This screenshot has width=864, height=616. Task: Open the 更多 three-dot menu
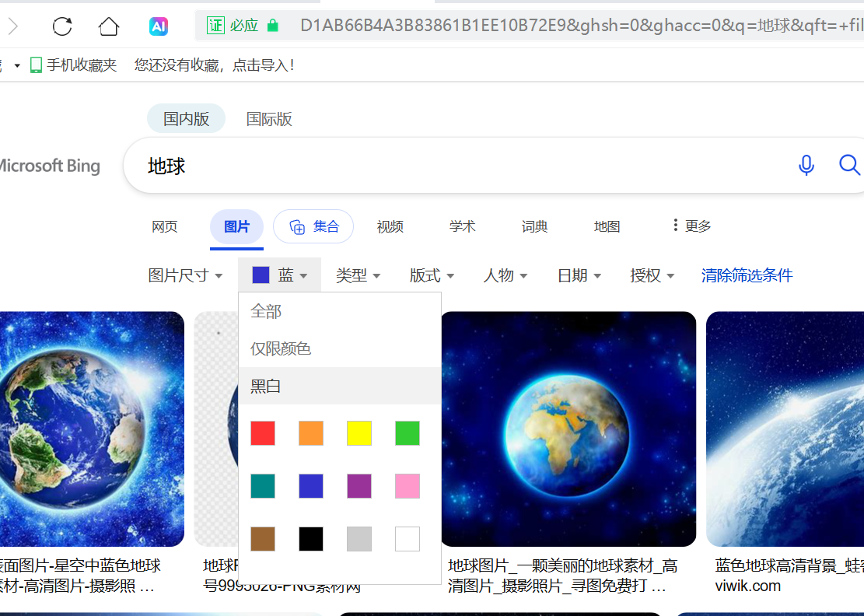tap(692, 226)
